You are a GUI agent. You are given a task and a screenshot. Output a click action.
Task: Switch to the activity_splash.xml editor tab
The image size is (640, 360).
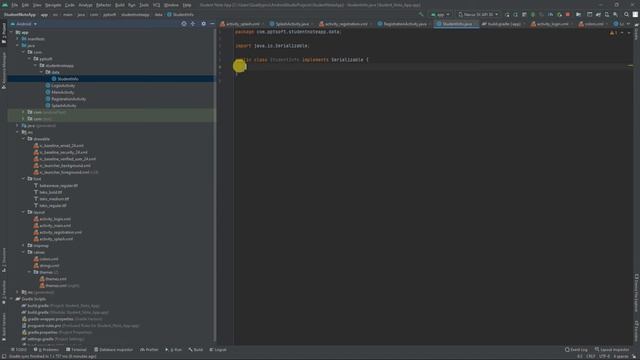(x=240, y=24)
